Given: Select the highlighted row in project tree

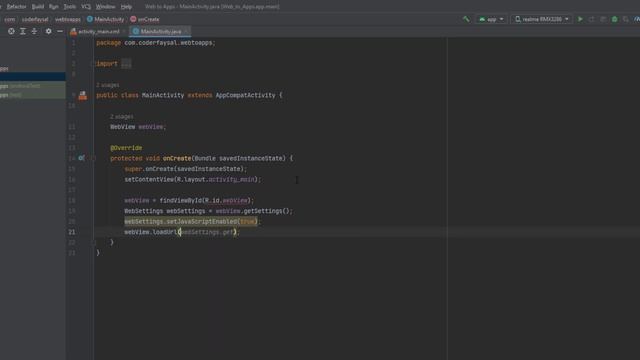Looking at the screenshot, I should point(33,76).
